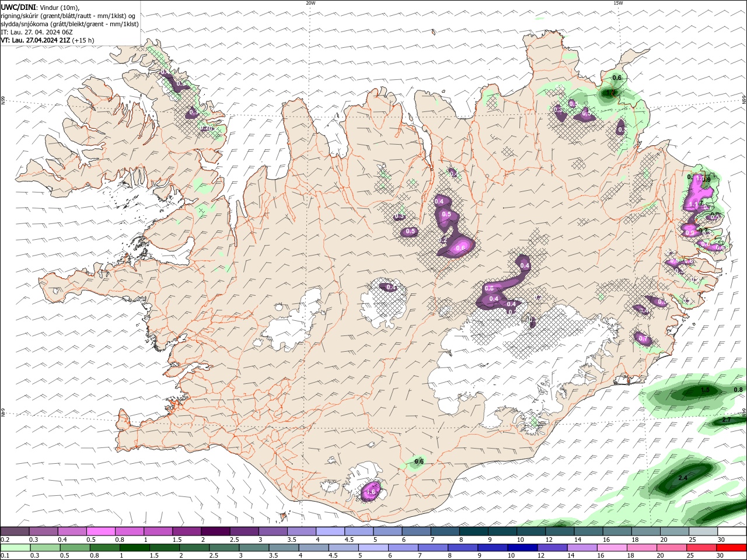The height and width of the screenshot is (560, 747).
Task: Click the 0.6 value on the south coast rain patch
Action: [x=418, y=461]
